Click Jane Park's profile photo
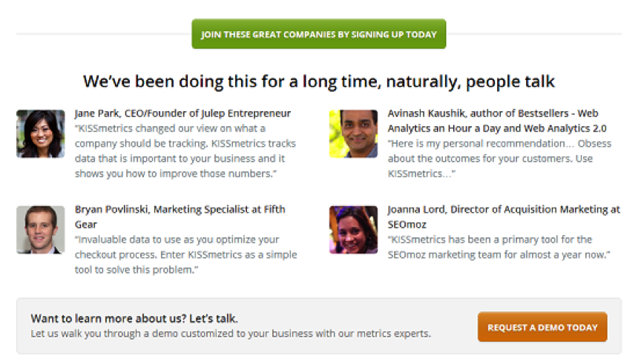Screen dimensions: 638x364 (41, 134)
